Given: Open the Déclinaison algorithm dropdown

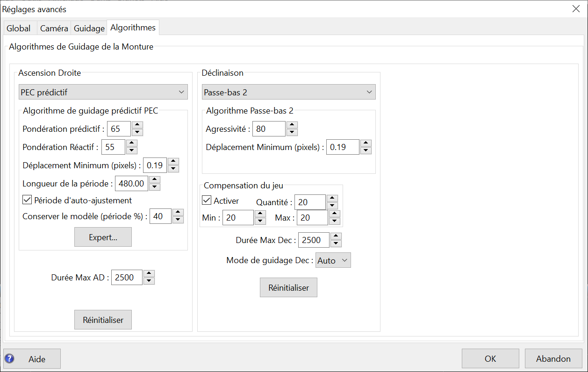Looking at the screenshot, I should 289,92.
